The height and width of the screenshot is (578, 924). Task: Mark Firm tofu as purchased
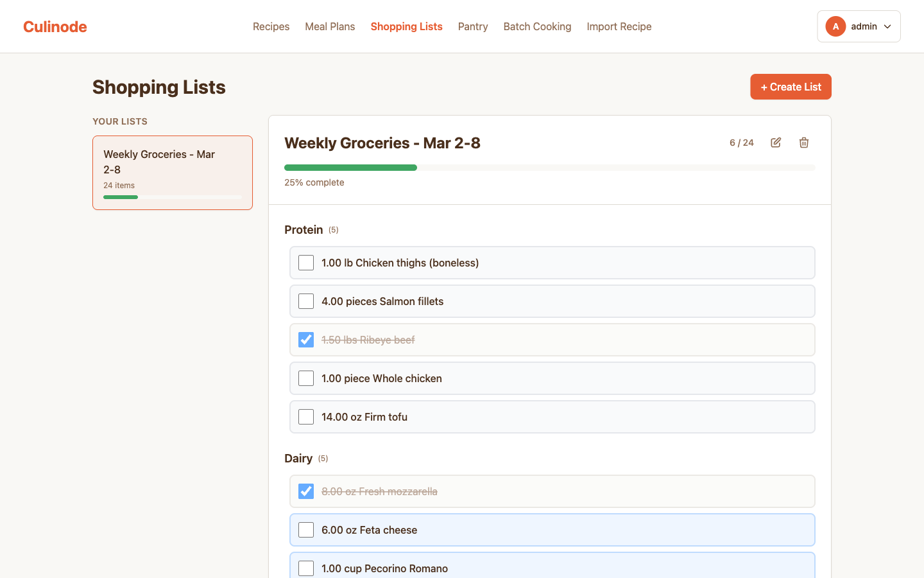point(305,417)
